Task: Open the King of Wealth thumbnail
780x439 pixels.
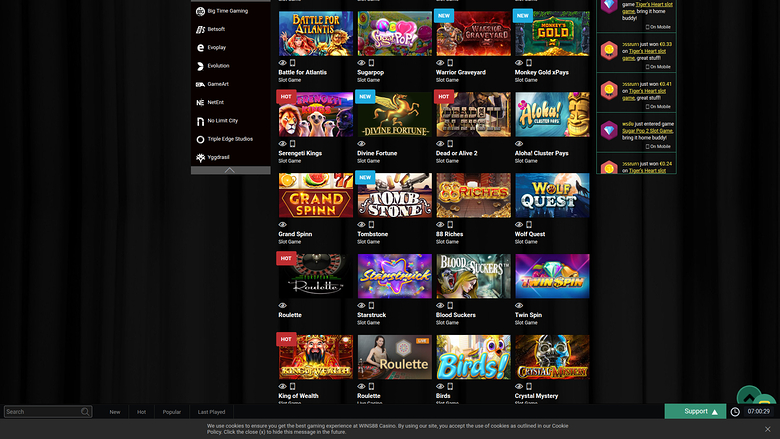Action: [316, 357]
